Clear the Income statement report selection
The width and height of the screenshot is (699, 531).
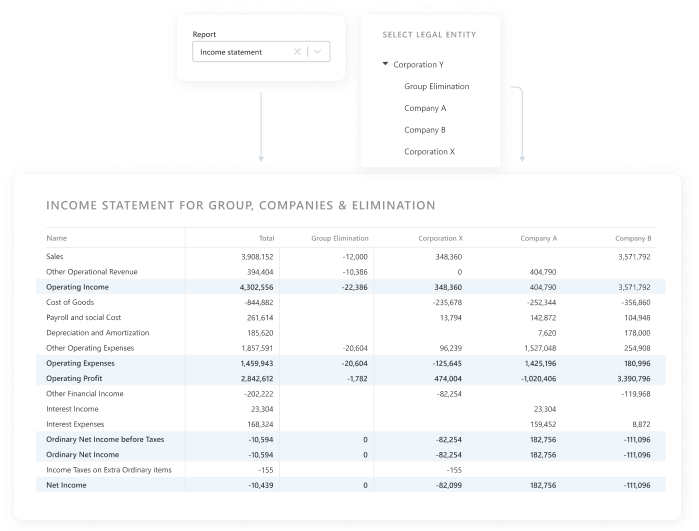pyautogui.click(x=297, y=52)
